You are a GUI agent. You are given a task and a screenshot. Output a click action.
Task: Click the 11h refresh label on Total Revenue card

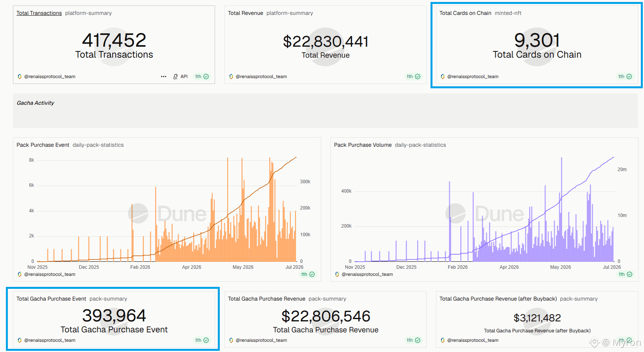click(410, 77)
